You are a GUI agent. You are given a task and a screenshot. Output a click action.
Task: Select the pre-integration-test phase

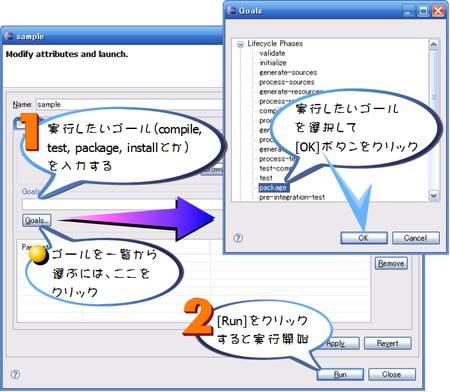tap(292, 197)
